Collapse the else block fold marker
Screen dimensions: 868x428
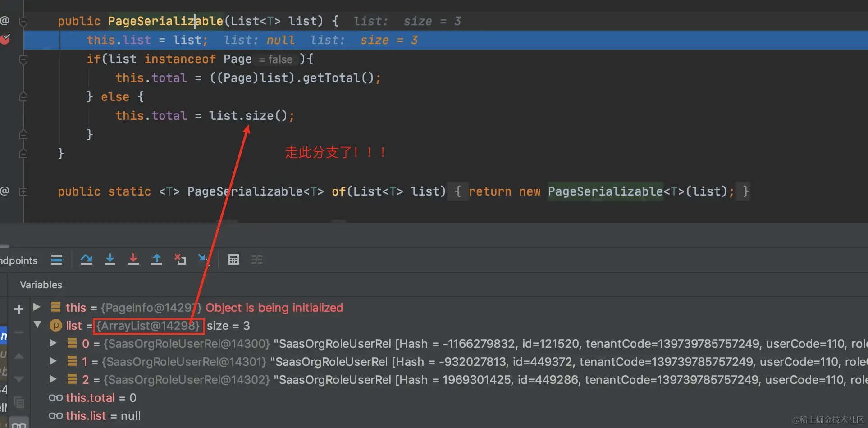(24, 97)
